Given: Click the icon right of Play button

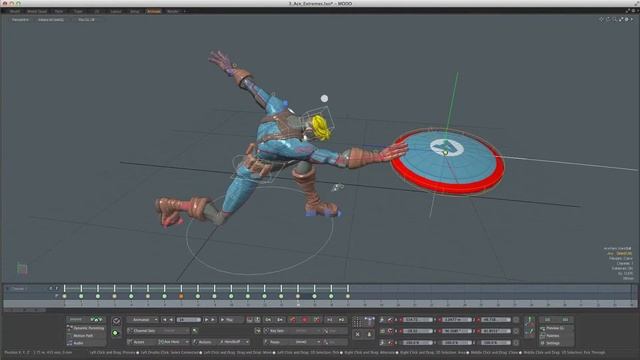Looking at the screenshot, I should tap(250, 320).
